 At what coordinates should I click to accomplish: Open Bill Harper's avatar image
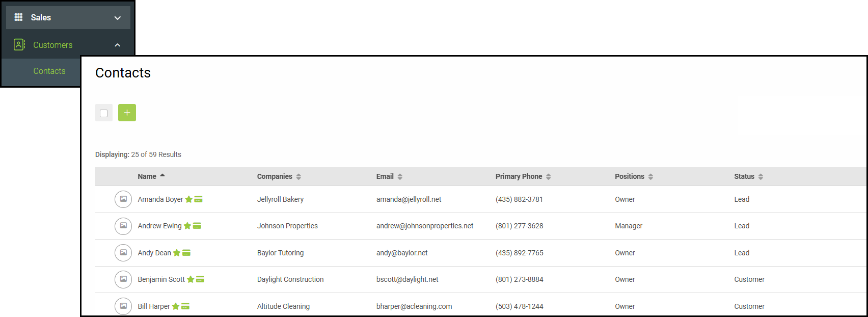click(123, 306)
